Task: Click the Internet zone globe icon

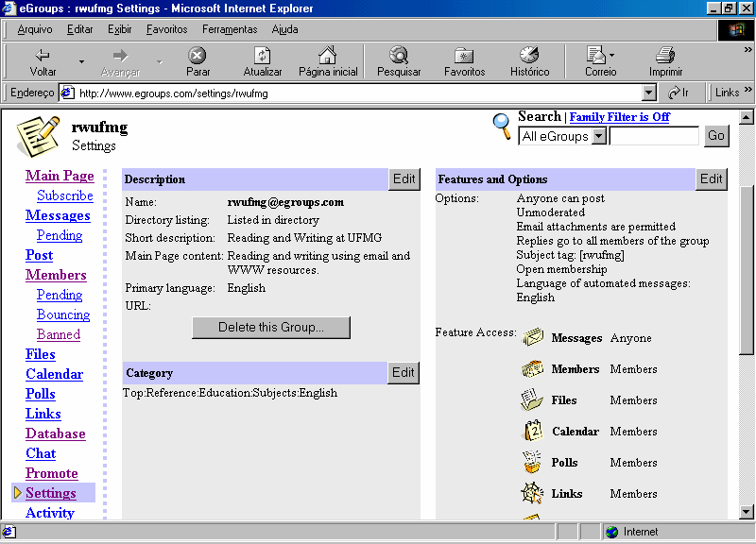Action: tap(612, 532)
